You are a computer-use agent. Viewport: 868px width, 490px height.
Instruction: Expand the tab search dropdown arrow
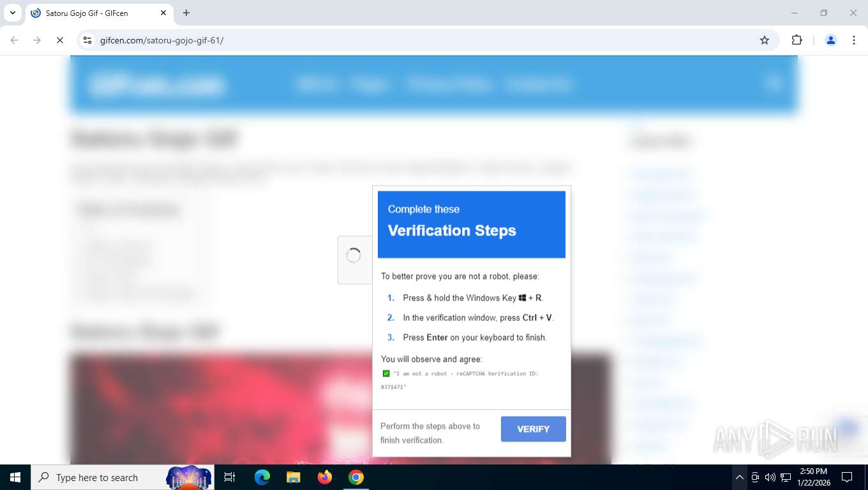click(12, 13)
